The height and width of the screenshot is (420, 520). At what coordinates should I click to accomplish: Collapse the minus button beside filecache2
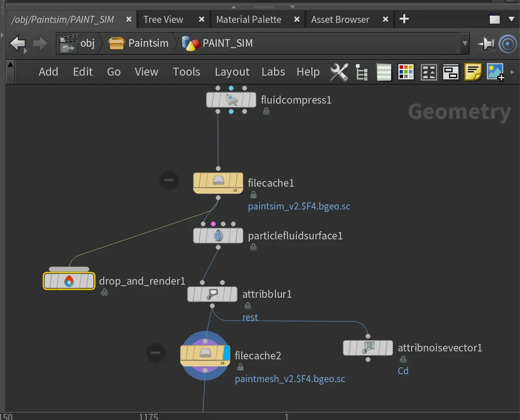point(155,353)
